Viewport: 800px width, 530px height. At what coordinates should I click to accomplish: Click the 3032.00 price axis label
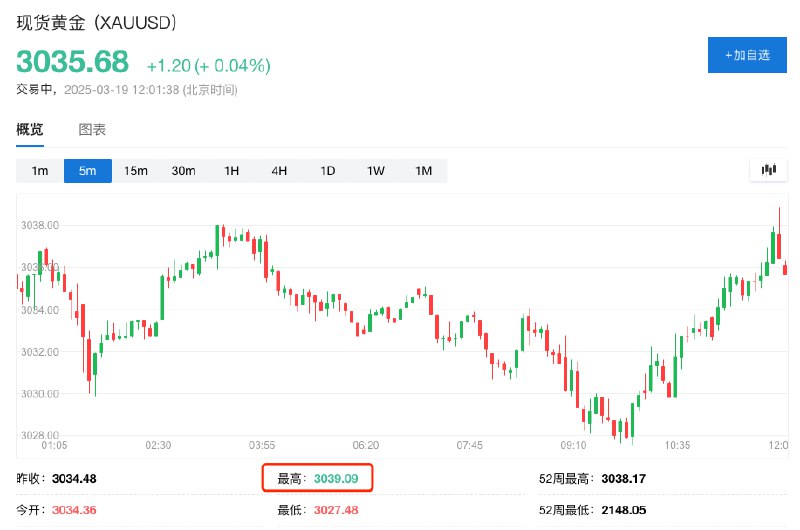click(x=40, y=352)
